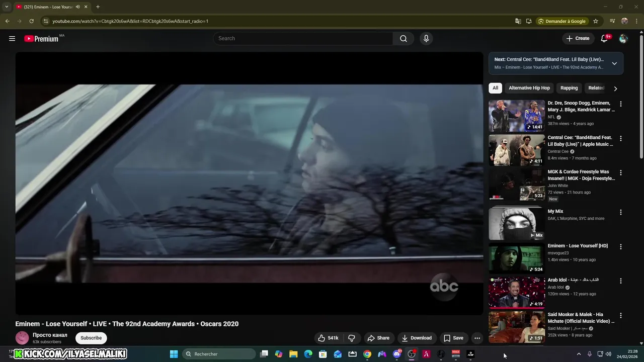644x362 pixels.
Task: Open options for MGK & Cordae Freestyle video
Action: 620,172
